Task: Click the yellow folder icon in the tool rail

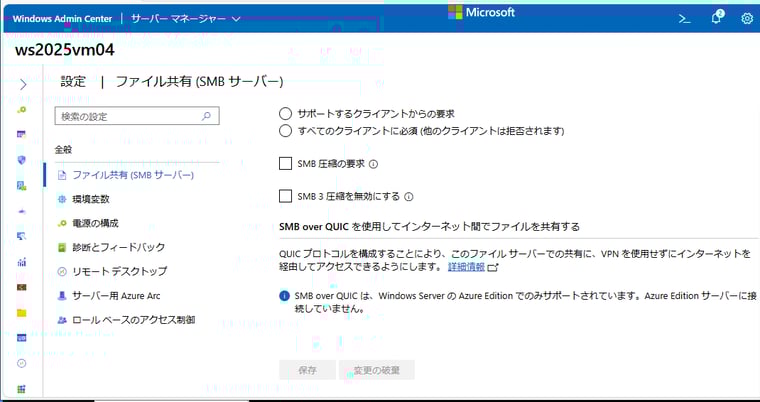Action: (x=21, y=313)
